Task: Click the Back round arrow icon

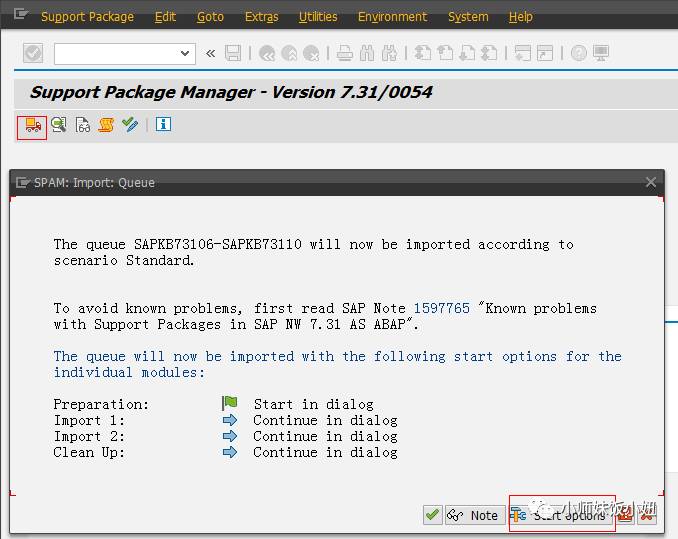Action: 267,54
